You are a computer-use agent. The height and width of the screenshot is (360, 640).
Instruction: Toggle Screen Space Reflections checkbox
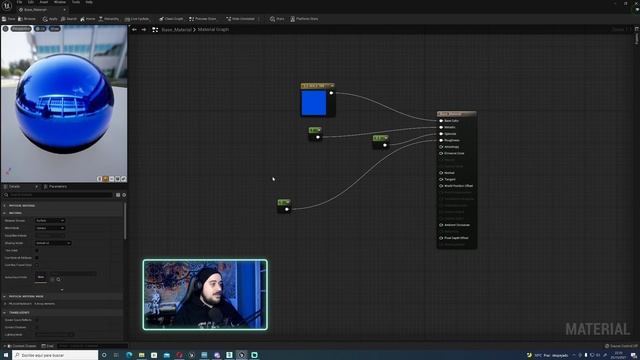(x=37, y=320)
